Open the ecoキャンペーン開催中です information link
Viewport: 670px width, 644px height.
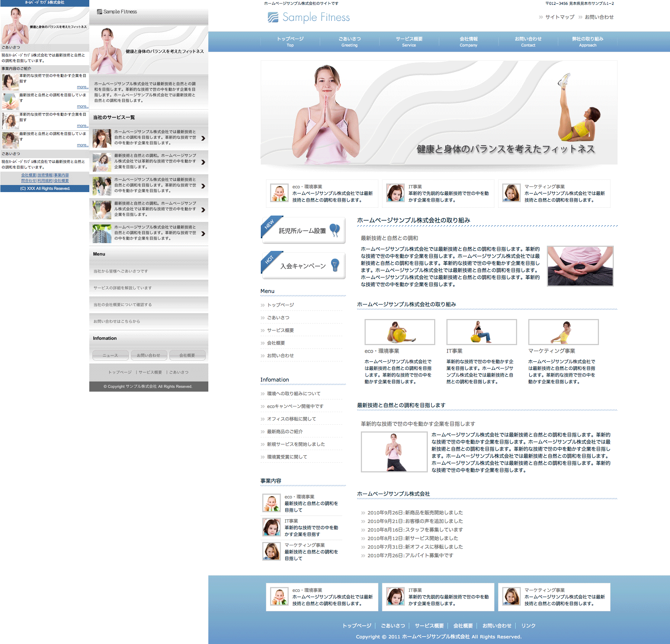point(295,406)
